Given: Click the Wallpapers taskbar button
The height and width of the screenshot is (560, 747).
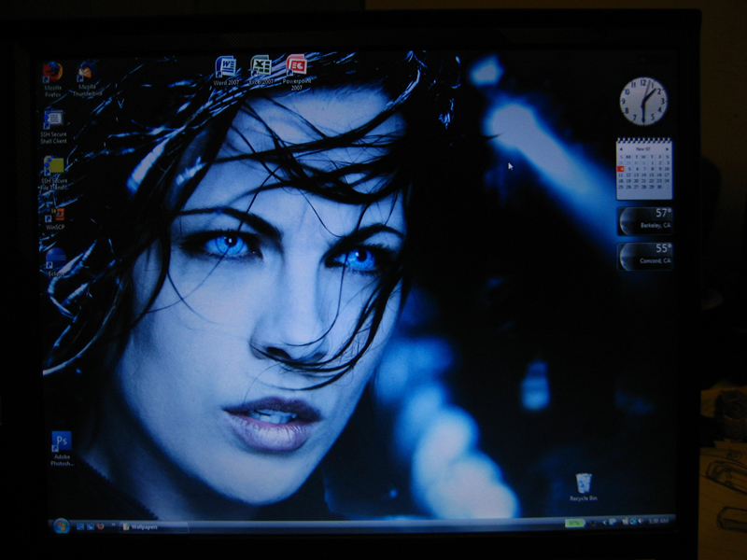Looking at the screenshot, I should [x=153, y=527].
